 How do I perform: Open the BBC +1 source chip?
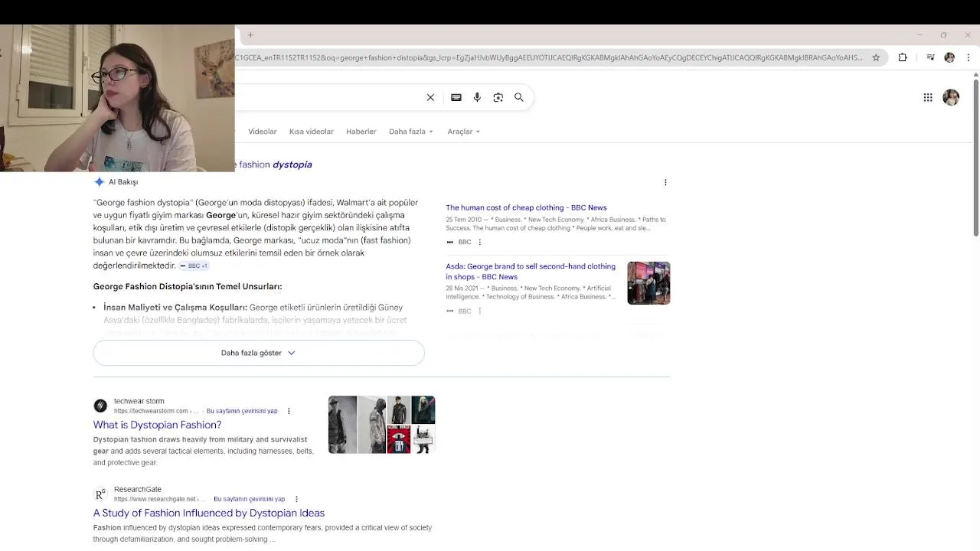coord(194,266)
